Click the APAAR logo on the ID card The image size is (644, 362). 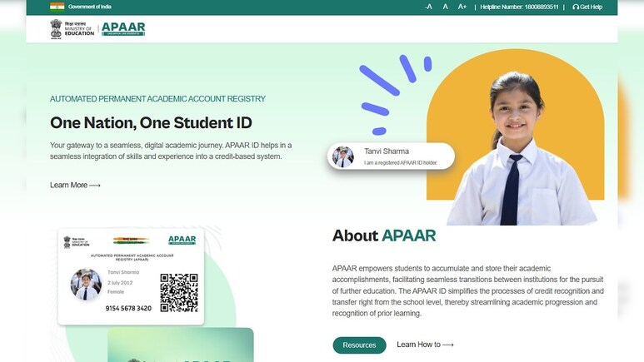click(x=182, y=240)
